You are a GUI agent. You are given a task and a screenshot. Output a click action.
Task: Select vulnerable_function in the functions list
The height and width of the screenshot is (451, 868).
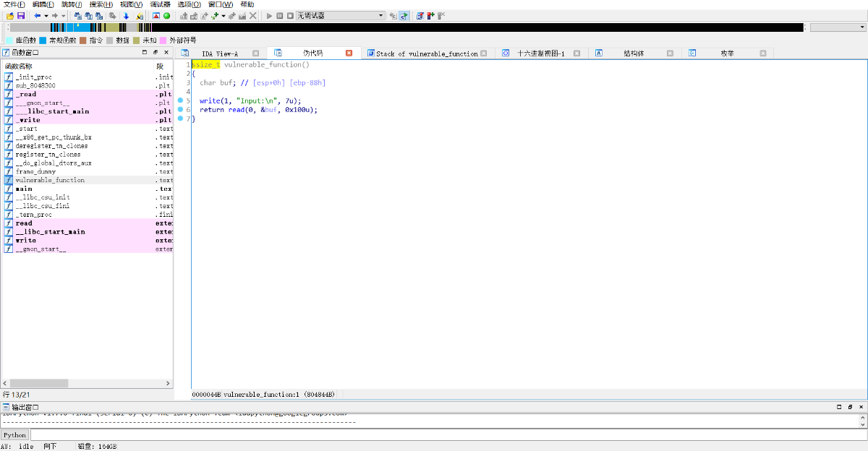point(87,180)
